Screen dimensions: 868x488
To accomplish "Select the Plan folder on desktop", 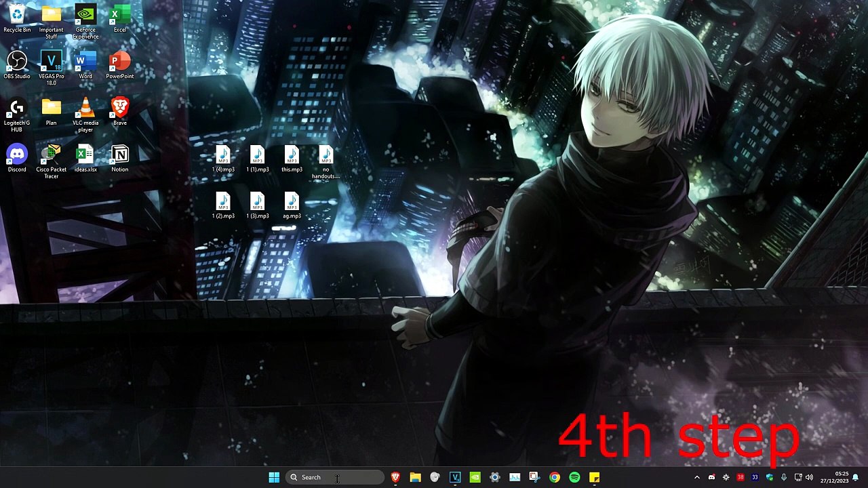I will 51,112.
